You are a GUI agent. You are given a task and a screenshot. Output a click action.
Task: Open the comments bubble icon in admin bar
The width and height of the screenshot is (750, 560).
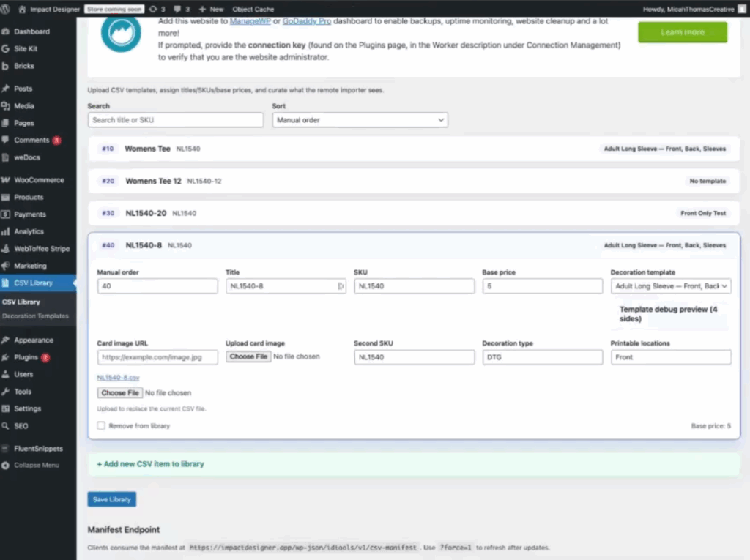178,9
